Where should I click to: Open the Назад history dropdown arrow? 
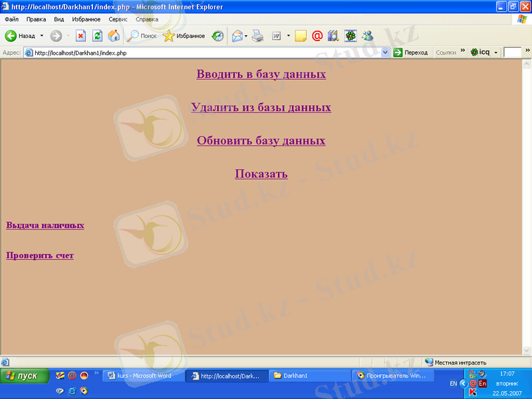coord(42,36)
